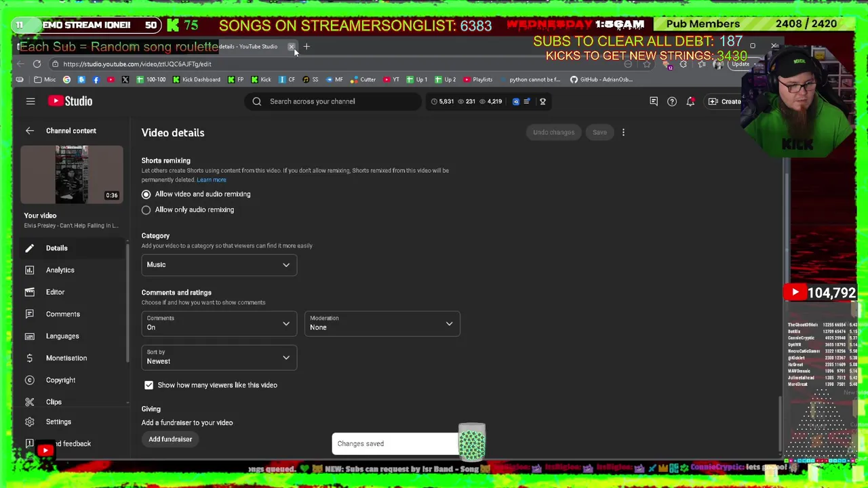This screenshot has width=868, height=488.
Task: Toggle Show how many viewers like this video
Action: click(149, 385)
